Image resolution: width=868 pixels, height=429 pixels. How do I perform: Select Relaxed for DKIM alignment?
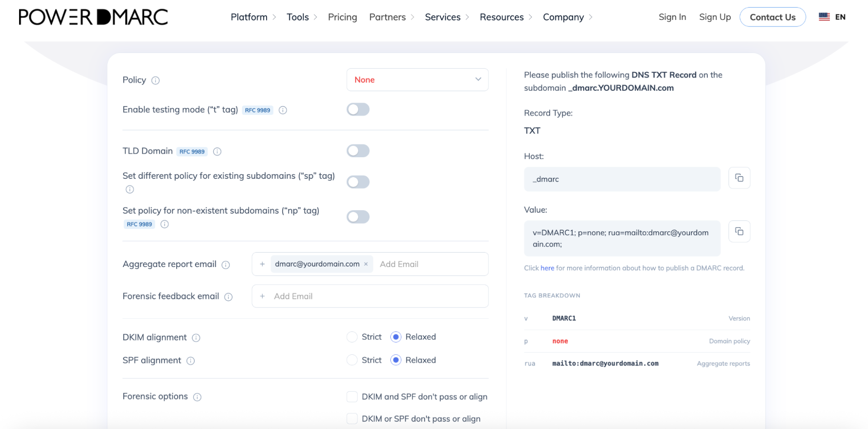(396, 337)
